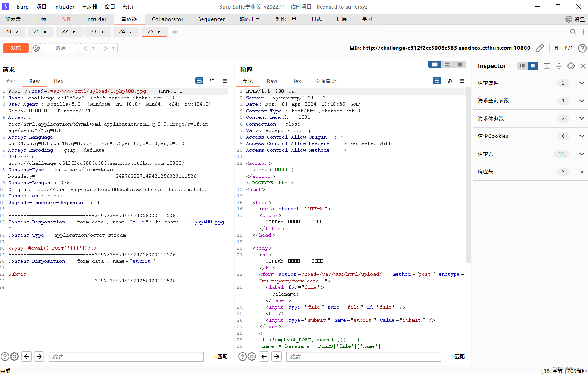This screenshot has height=374, width=588.
Task: Open the tab bar three-dot menu
Action: click(583, 32)
